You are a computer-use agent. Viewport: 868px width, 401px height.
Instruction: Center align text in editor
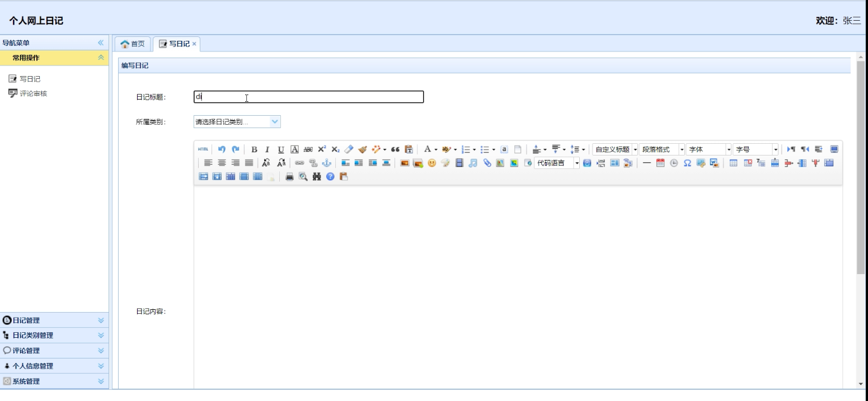coord(222,163)
